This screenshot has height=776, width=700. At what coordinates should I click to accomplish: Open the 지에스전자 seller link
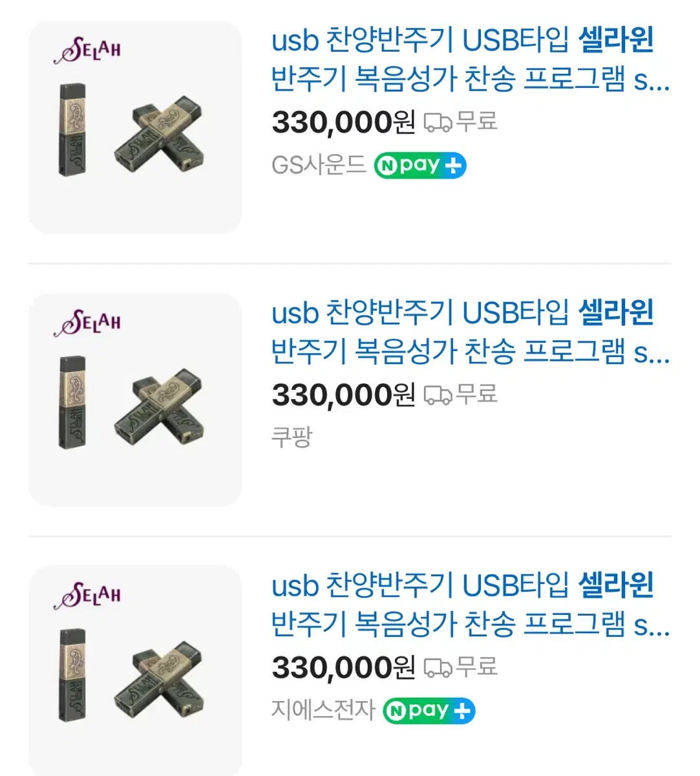(x=323, y=711)
